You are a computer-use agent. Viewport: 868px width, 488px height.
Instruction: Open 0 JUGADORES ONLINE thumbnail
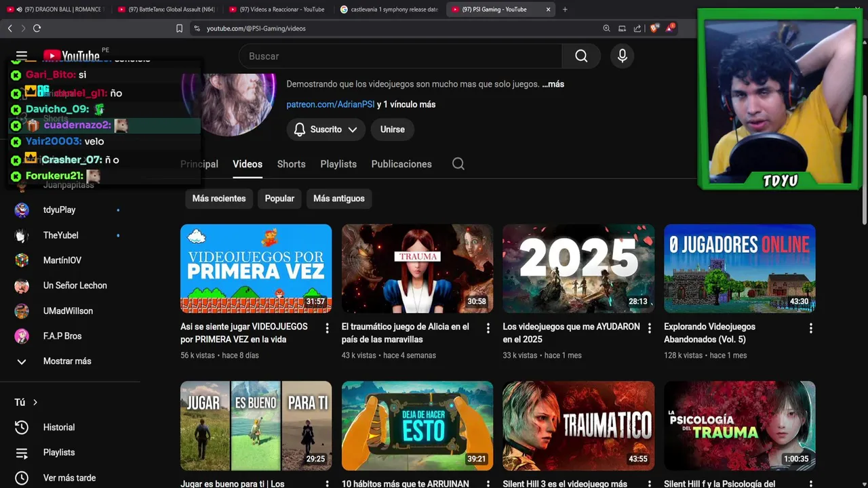(740, 268)
